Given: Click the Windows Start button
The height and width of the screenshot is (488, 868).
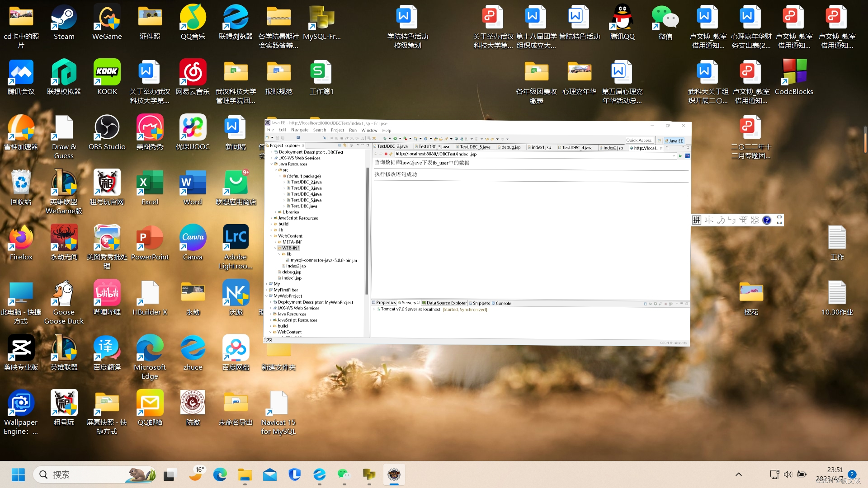Looking at the screenshot, I should pyautogui.click(x=18, y=474).
